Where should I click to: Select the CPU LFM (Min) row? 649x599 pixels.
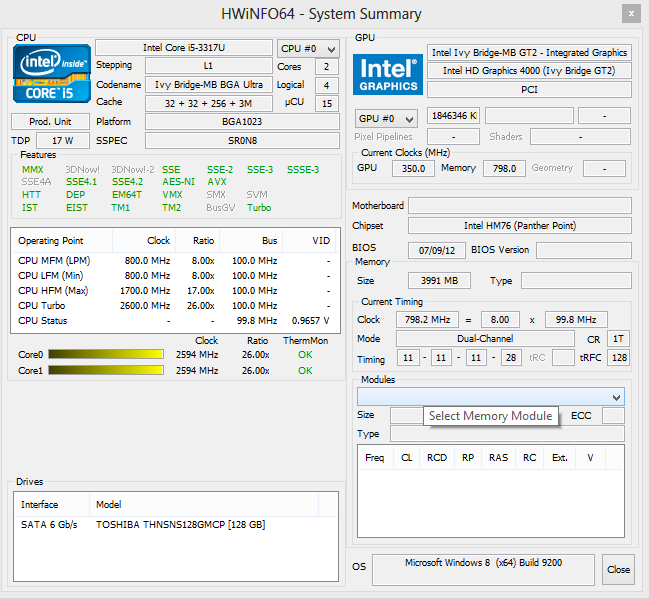[175, 276]
